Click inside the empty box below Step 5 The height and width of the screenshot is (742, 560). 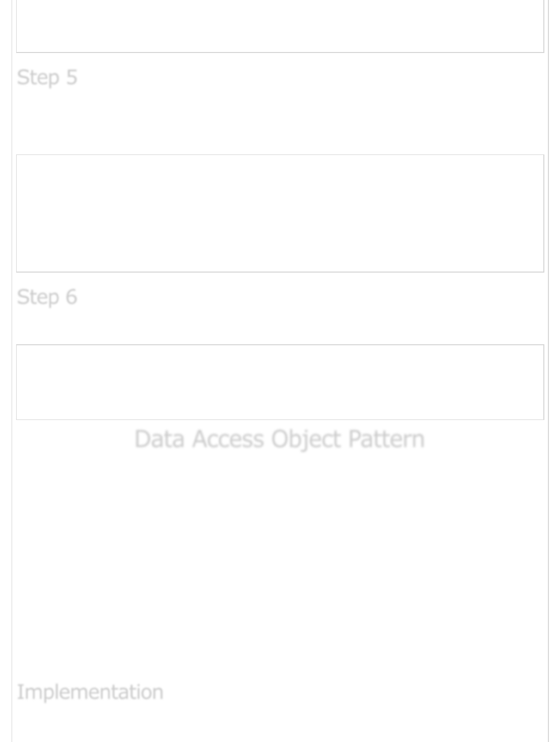(x=280, y=213)
